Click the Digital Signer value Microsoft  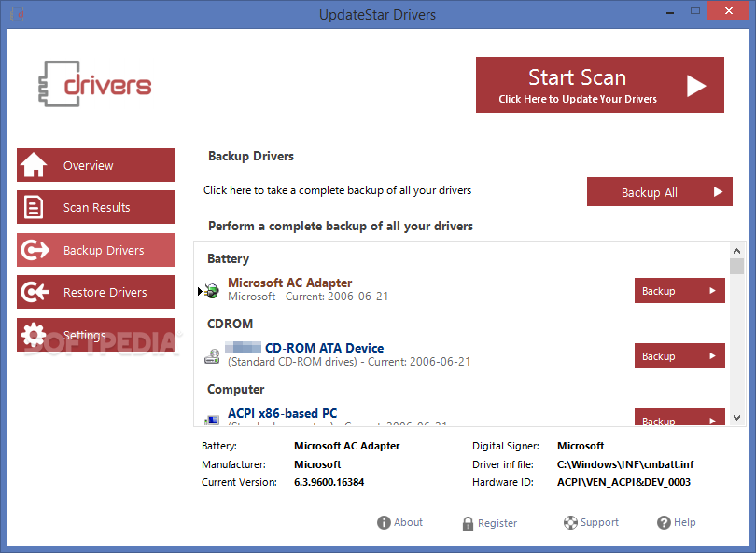point(581,446)
